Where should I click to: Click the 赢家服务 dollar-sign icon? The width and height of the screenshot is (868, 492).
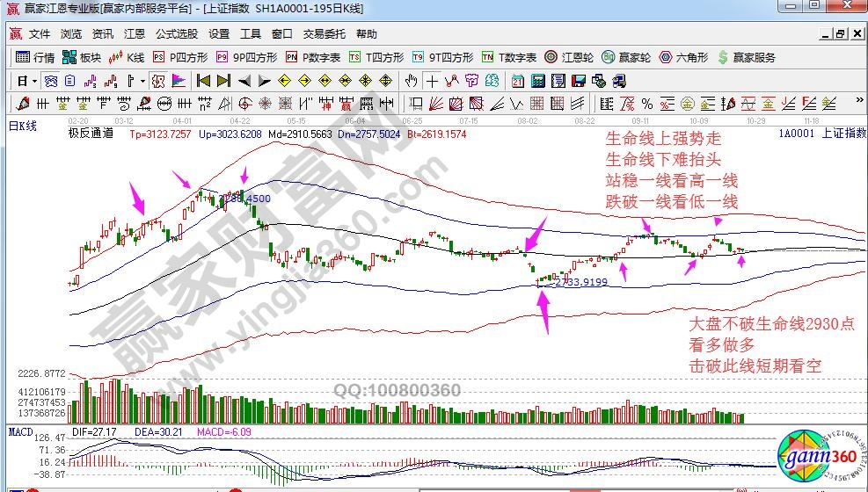[x=724, y=57]
